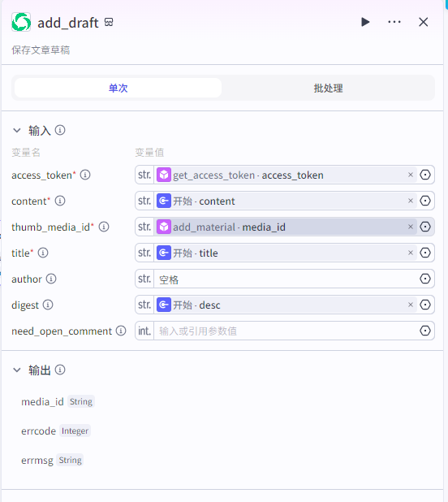Image resolution: width=448 pixels, height=502 pixels.
Task: Select the 单次 tab
Action: coord(118,88)
